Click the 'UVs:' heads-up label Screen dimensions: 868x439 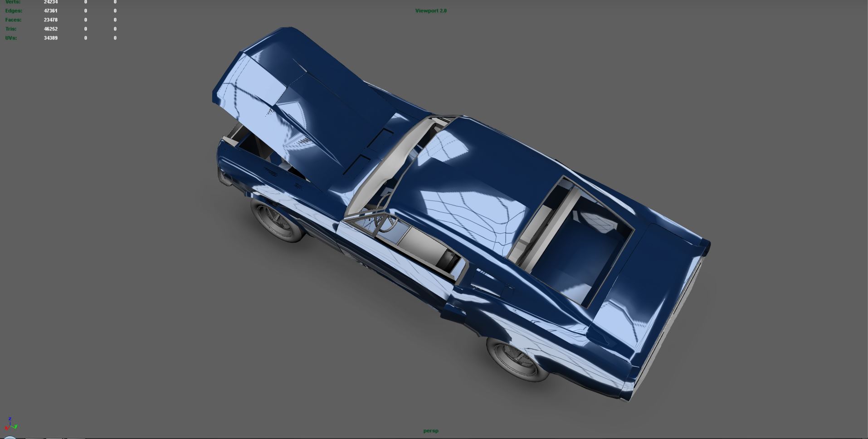[x=11, y=38]
